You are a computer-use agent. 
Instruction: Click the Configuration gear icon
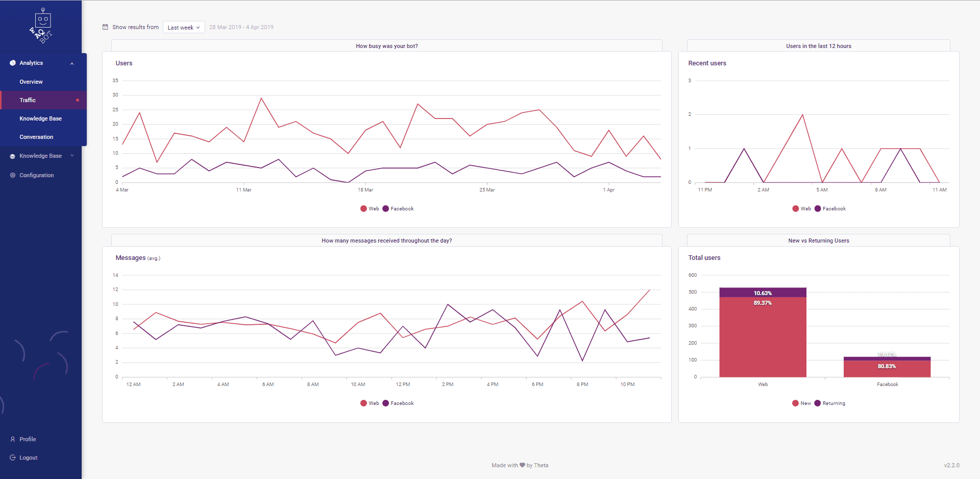13,175
